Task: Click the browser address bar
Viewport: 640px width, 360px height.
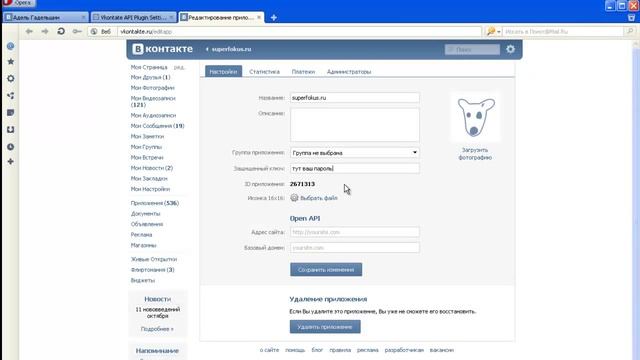Action: click(300, 31)
